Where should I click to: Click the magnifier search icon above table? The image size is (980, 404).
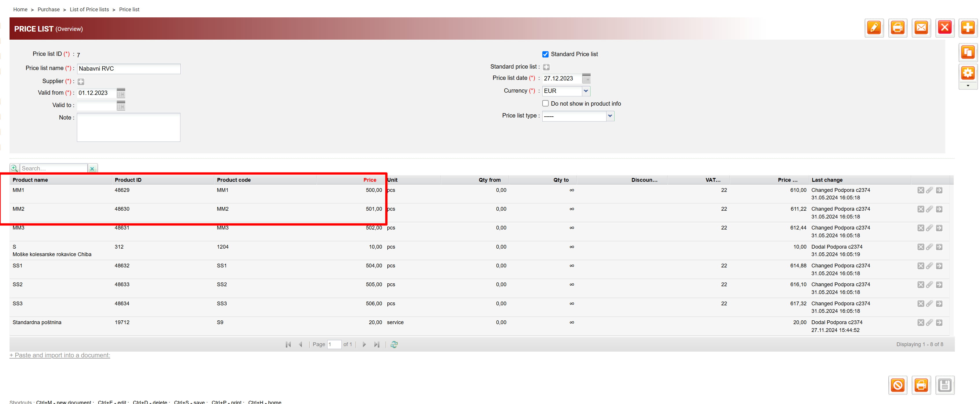(x=14, y=168)
